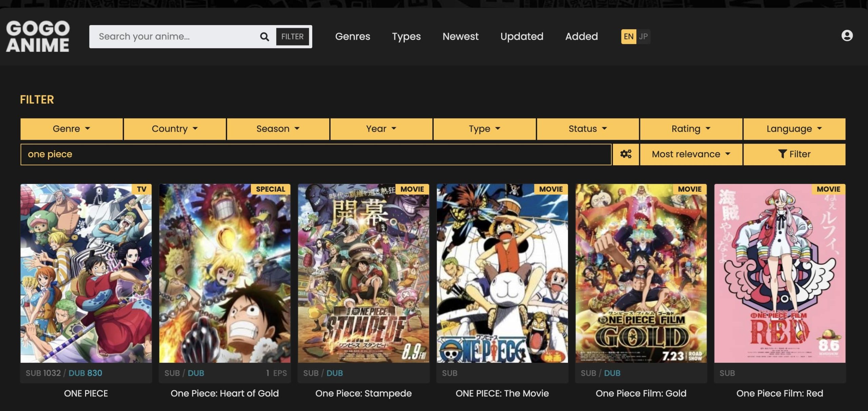Open the Genre filter dropdown
Image resolution: width=868 pixels, height=411 pixels.
click(x=71, y=129)
